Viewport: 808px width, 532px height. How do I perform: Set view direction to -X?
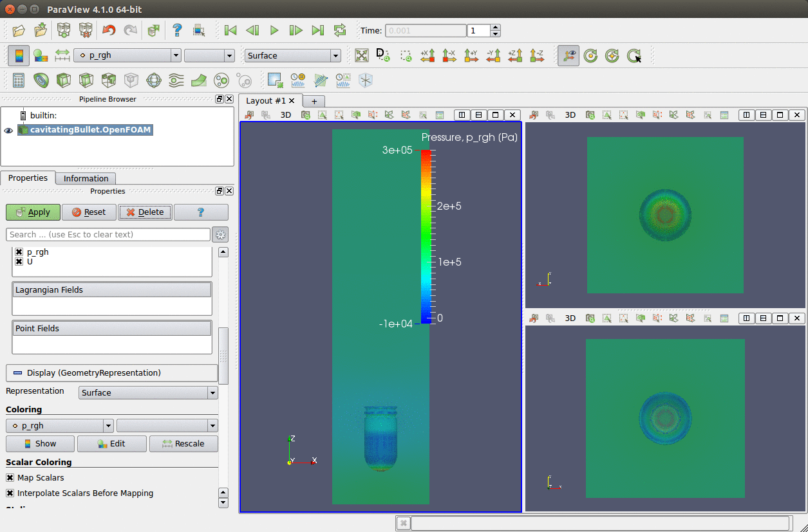(x=449, y=55)
